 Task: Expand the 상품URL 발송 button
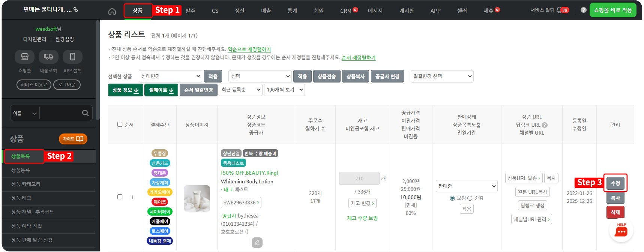(524, 178)
